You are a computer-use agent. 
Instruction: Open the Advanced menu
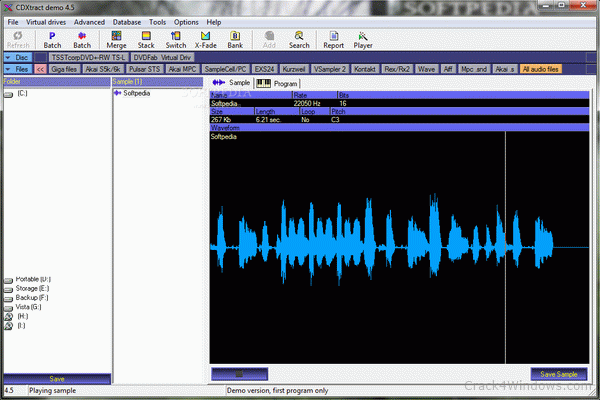click(89, 22)
